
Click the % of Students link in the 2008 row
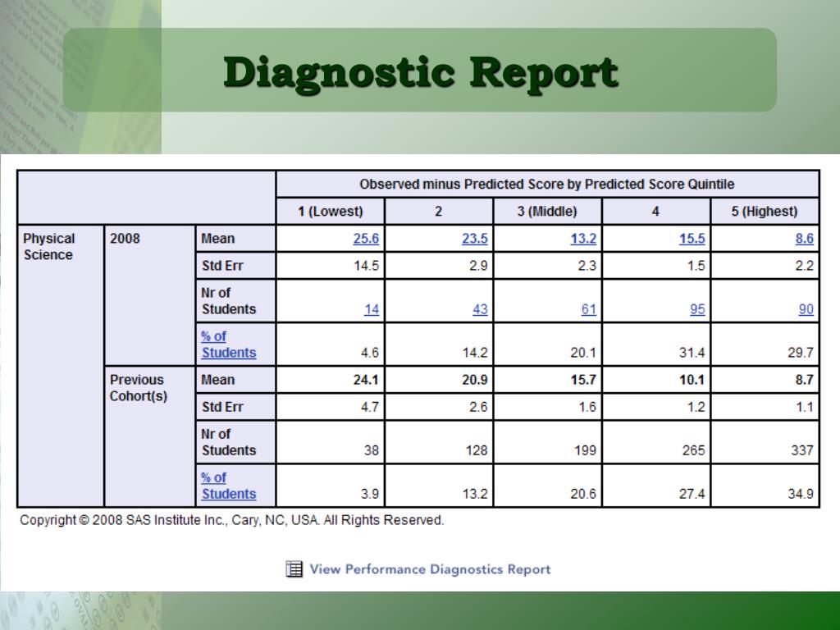[226, 345]
